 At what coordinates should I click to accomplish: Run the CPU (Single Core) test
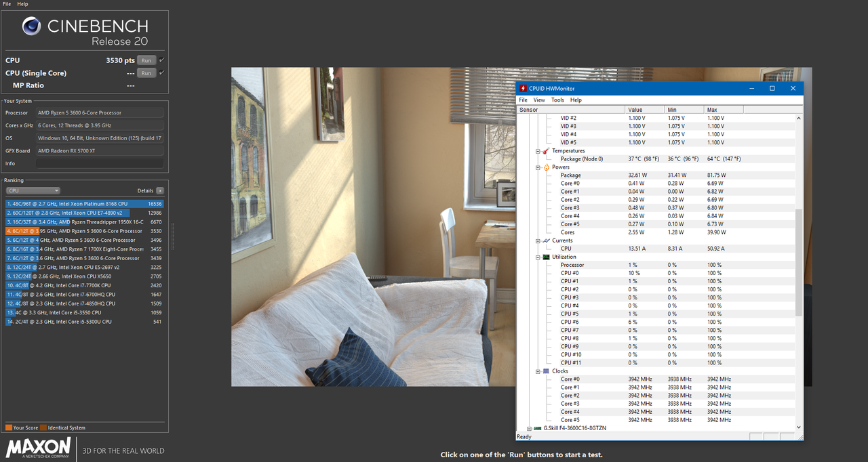click(146, 73)
